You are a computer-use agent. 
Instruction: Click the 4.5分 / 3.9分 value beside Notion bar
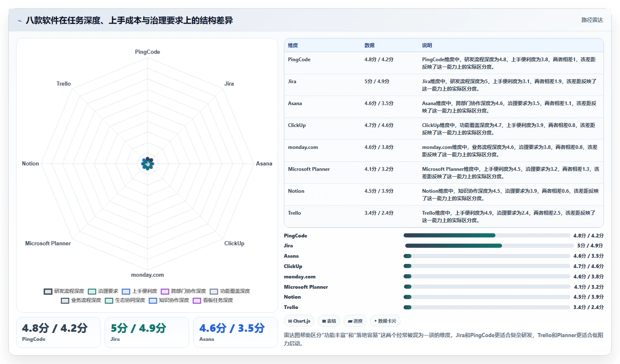pos(589,297)
